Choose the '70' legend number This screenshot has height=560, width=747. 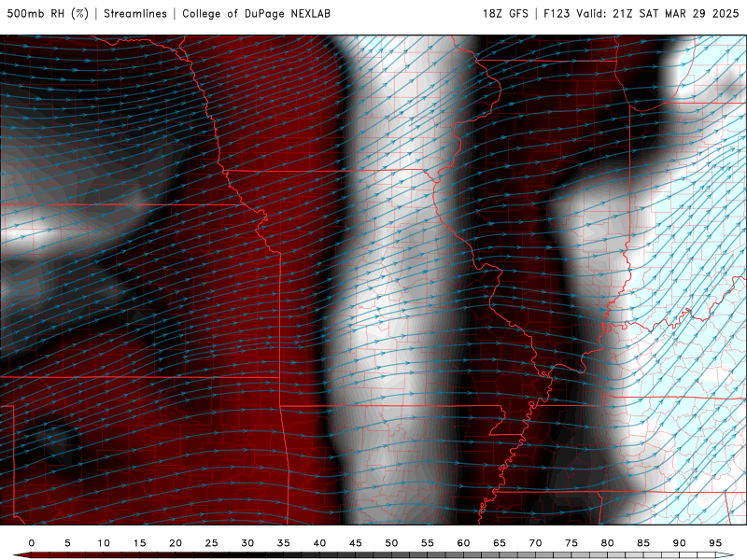(x=535, y=543)
